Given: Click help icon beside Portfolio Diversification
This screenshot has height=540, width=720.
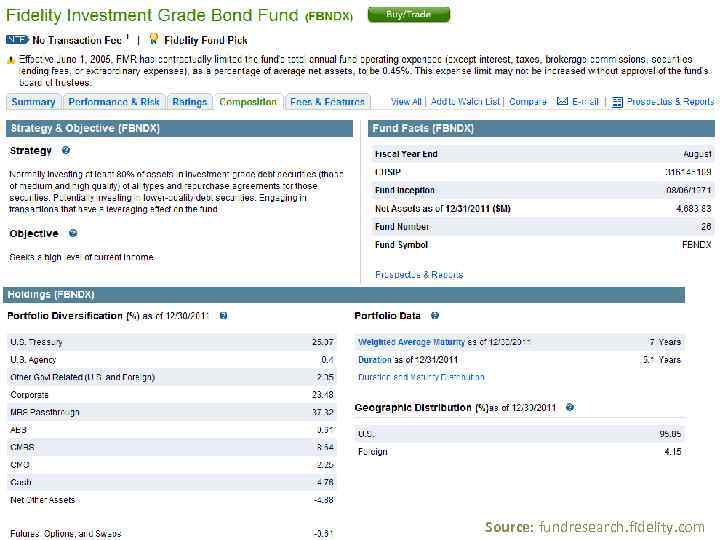Looking at the screenshot, I should pyautogui.click(x=223, y=316).
